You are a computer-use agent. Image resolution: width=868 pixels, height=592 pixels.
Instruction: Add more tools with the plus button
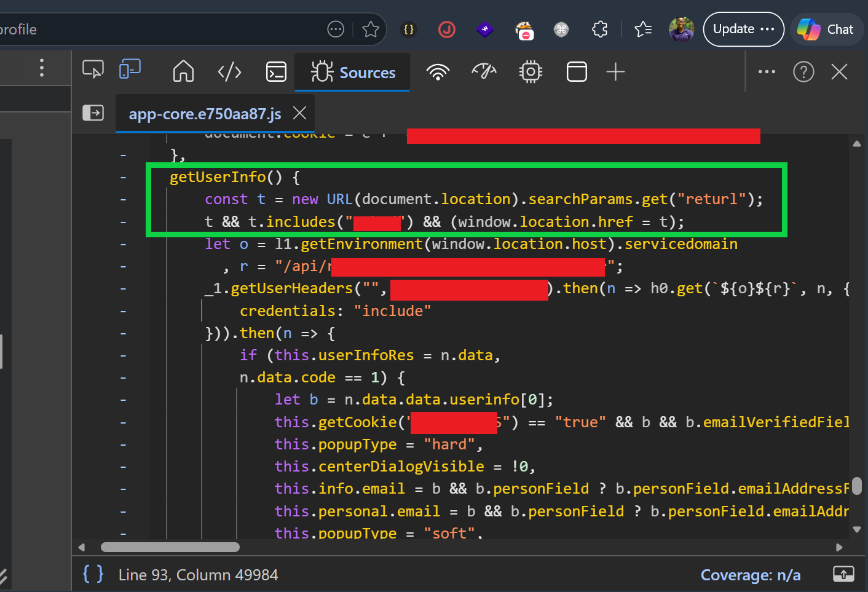pyautogui.click(x=615, y=72)
